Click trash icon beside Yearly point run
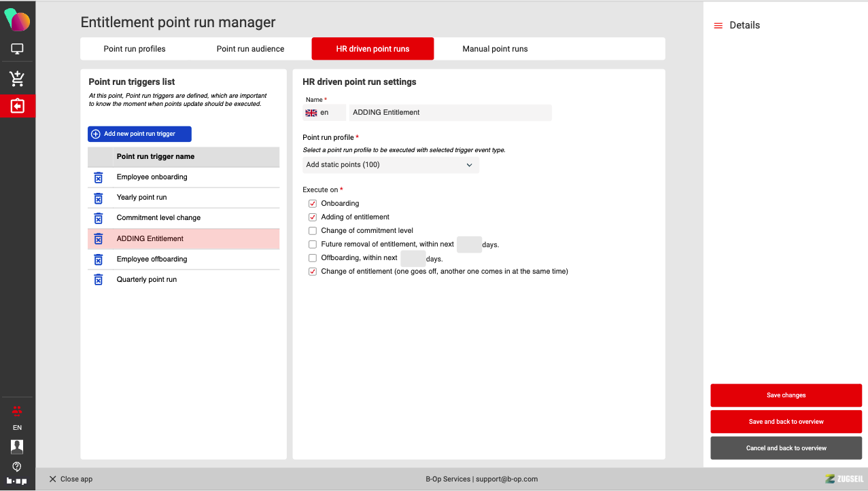Viewport: 868px width, 491px height. coord(98,198)
